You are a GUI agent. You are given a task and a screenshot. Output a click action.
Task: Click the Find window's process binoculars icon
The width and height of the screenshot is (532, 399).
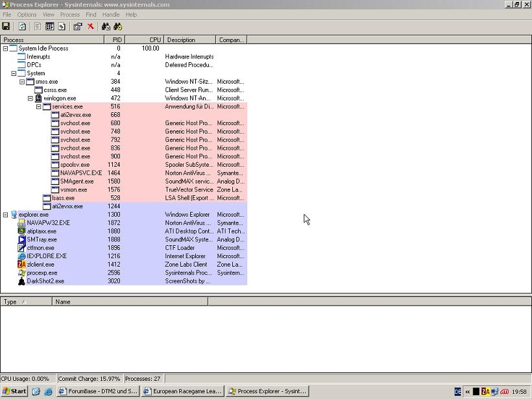117,26
